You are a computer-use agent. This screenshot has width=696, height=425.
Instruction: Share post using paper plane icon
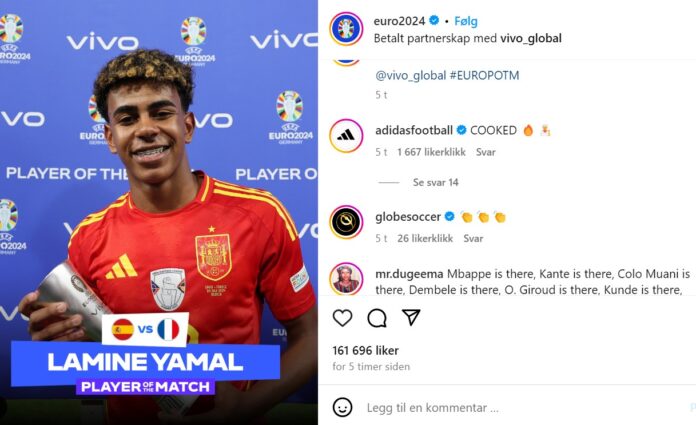pos(411,317)
